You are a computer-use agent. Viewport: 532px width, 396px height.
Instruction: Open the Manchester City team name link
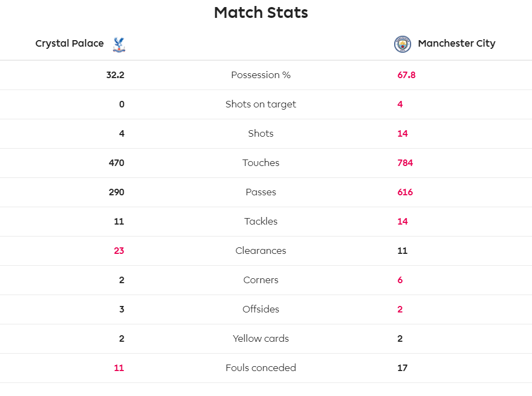pyautogui.click(x=456, y=43)
